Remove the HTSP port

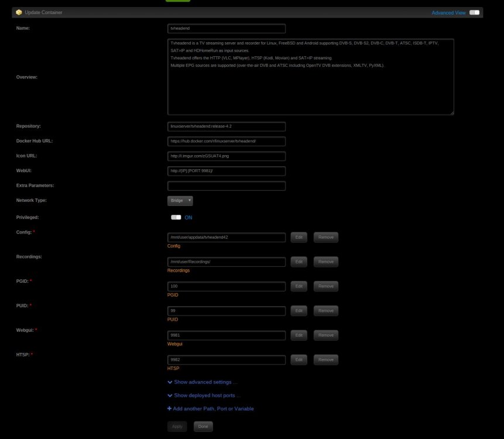tap(326, 359)
